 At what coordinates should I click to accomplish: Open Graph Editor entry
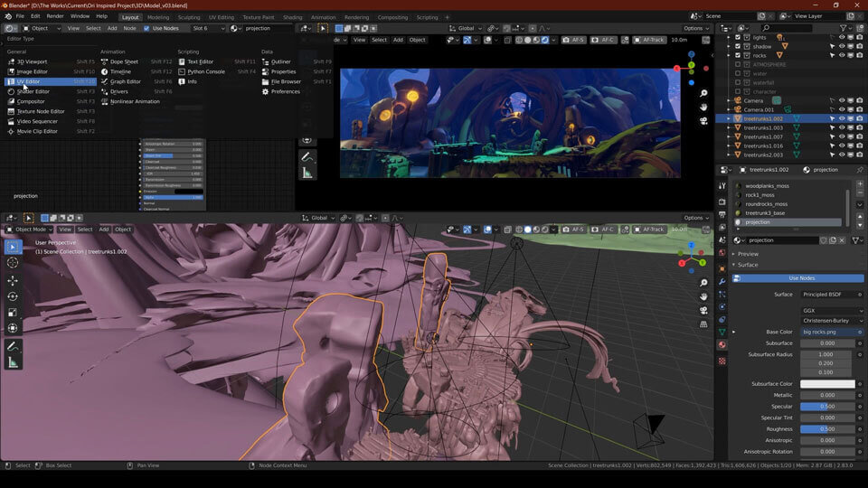137,81
